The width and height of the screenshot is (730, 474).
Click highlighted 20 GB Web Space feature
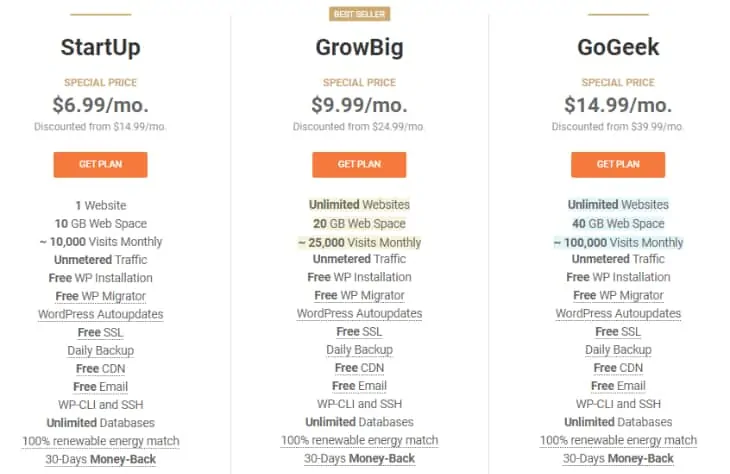359,224
